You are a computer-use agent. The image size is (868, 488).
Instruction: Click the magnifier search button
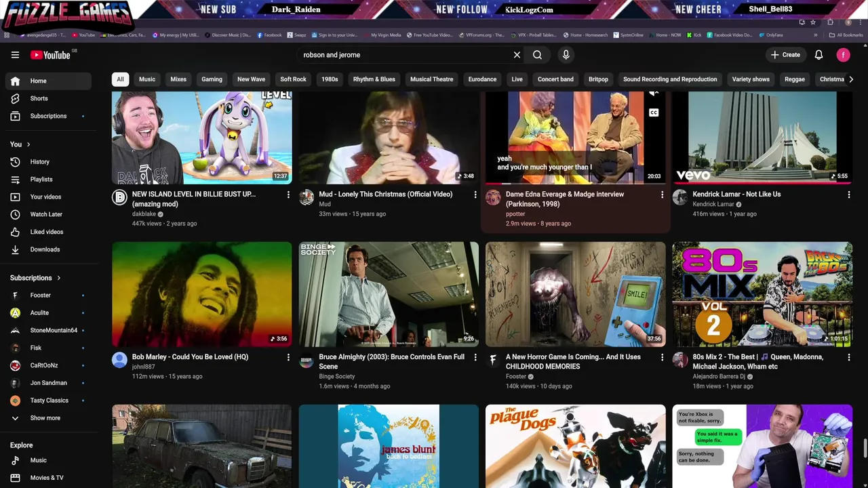[537, 55]
